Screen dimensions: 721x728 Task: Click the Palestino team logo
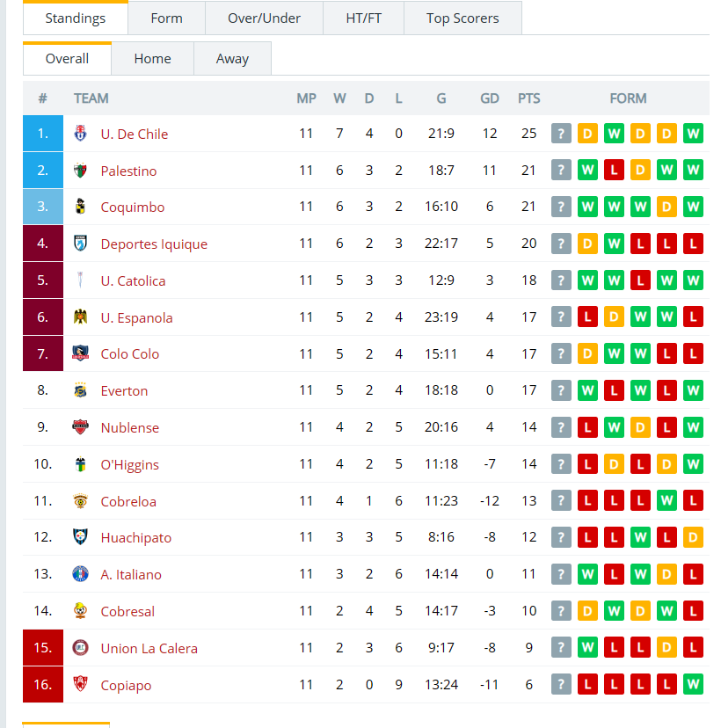point(80,171)
